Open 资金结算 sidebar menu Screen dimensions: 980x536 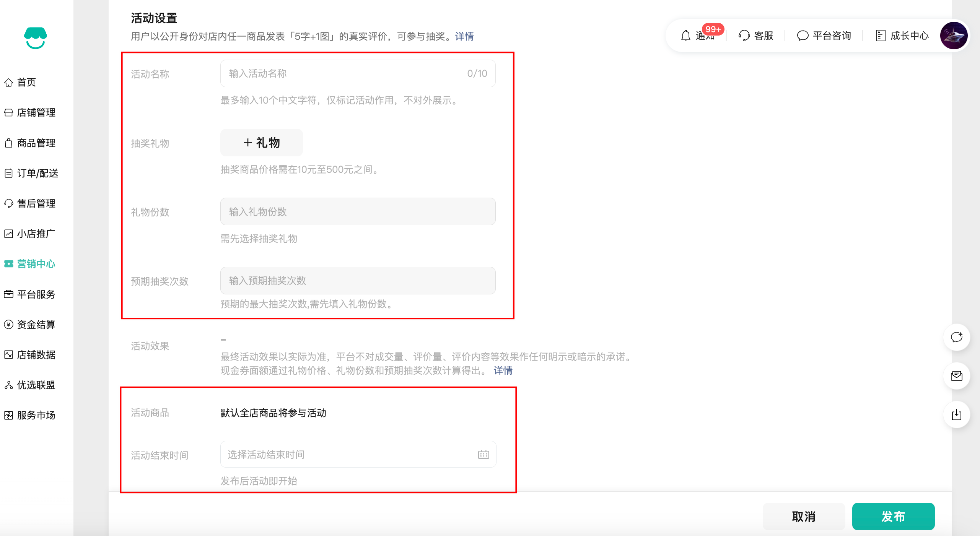point(36,325)
